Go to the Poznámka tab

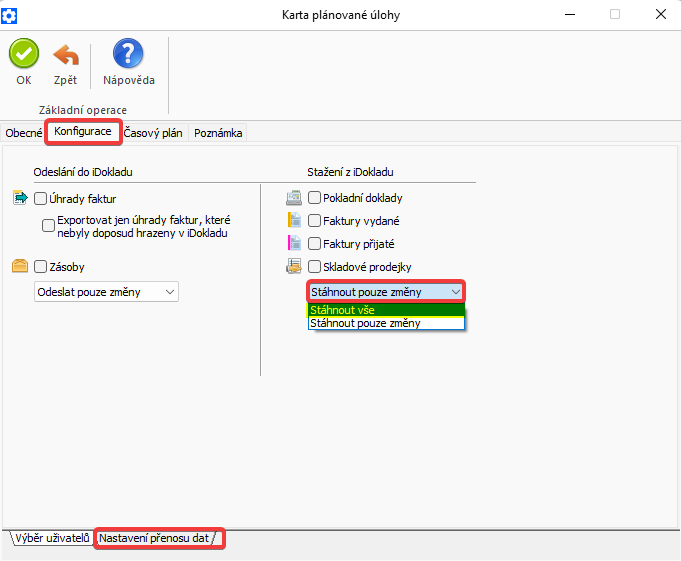pos(218,133)
